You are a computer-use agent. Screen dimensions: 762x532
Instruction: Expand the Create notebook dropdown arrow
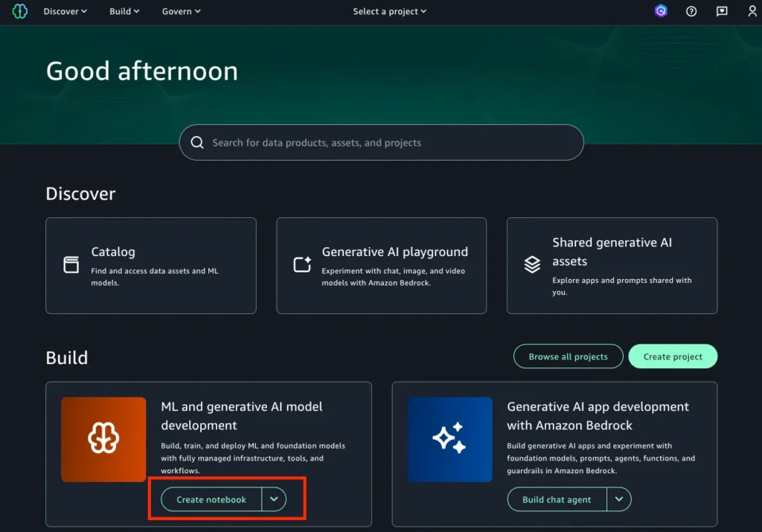tap(274, 499)
